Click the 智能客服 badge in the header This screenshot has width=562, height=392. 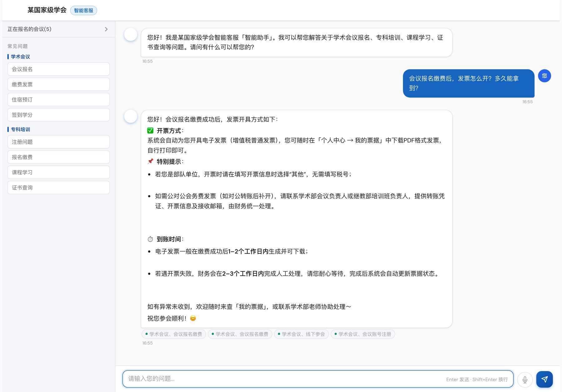[x=84, y=11]
